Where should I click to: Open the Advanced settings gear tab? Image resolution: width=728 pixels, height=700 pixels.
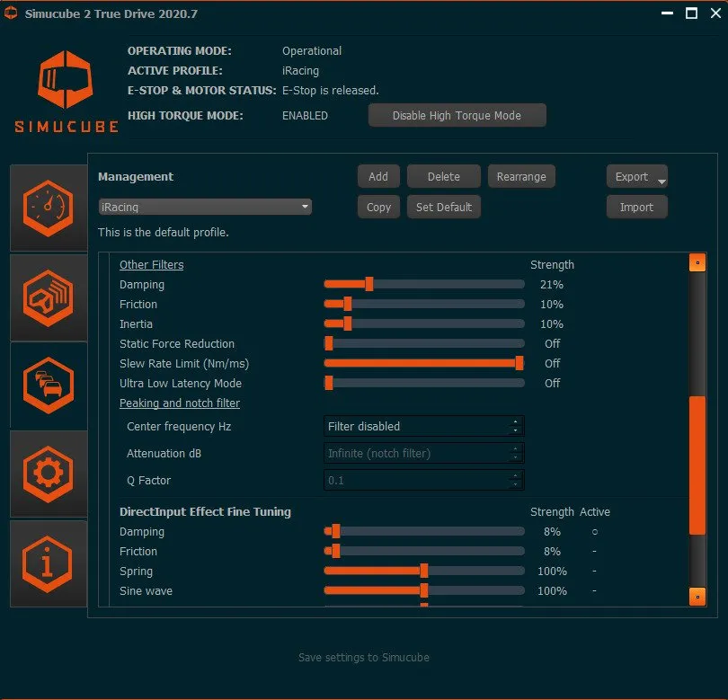tap(49, 474)
